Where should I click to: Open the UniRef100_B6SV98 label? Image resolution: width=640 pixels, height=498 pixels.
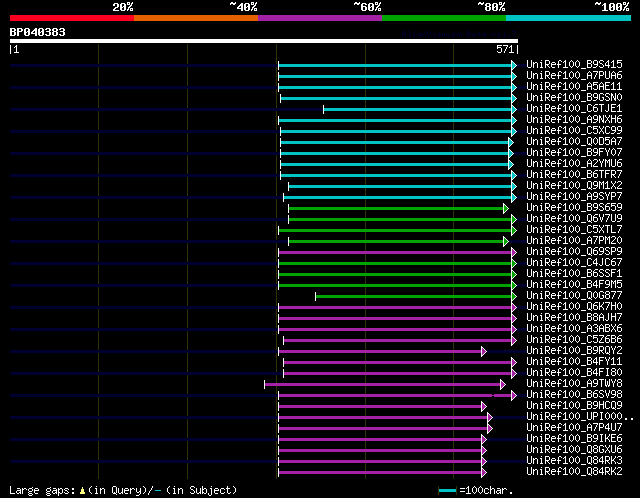click(574, 395)
